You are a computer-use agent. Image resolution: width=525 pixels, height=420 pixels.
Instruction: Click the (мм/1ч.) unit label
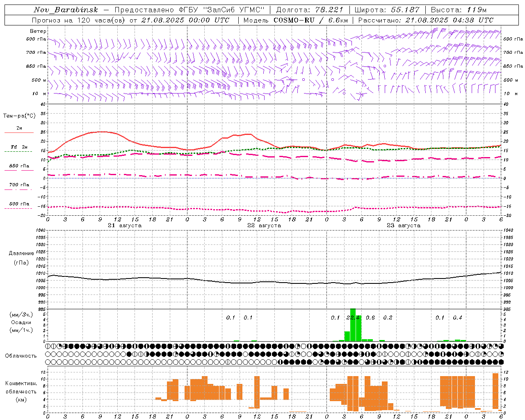coord(21,330)
